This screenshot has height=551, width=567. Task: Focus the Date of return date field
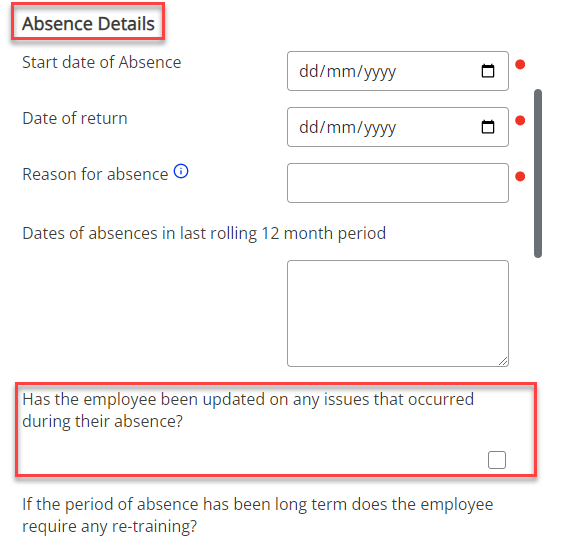coord(398,127)
